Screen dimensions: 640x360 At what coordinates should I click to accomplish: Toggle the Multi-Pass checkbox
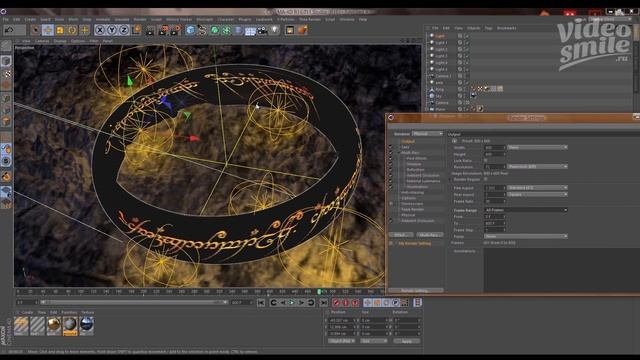click(391, 153)
